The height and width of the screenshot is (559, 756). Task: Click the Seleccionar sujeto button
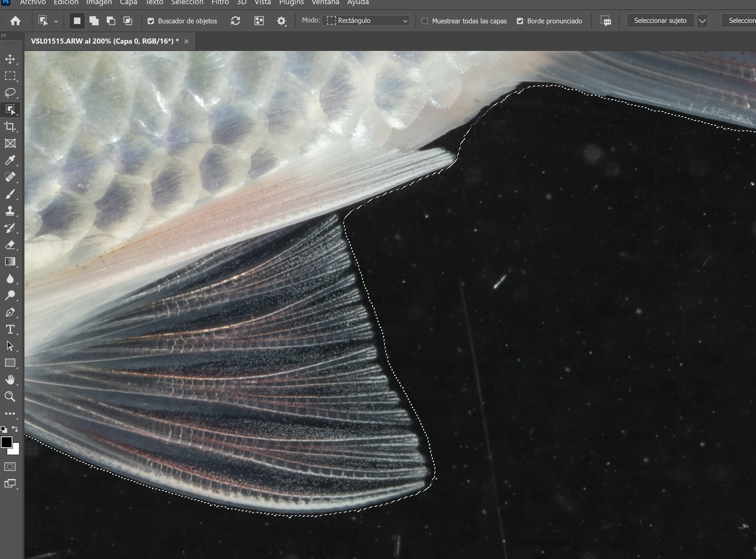tap(660, 21)
